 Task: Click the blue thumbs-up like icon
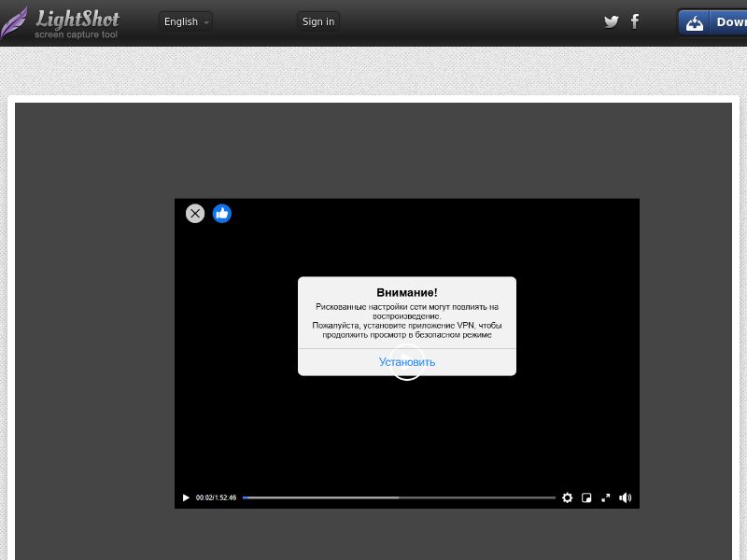pos(222,214)
